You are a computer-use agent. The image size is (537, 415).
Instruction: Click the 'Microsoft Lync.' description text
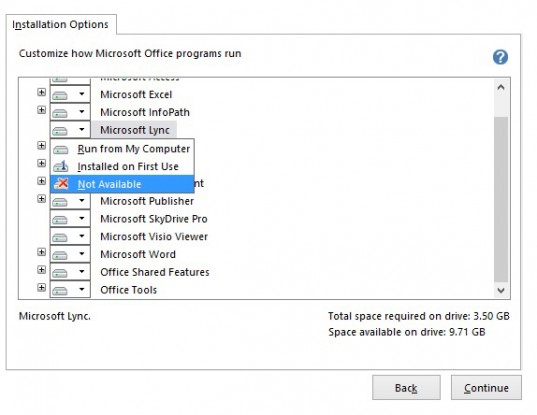[54, 316]
